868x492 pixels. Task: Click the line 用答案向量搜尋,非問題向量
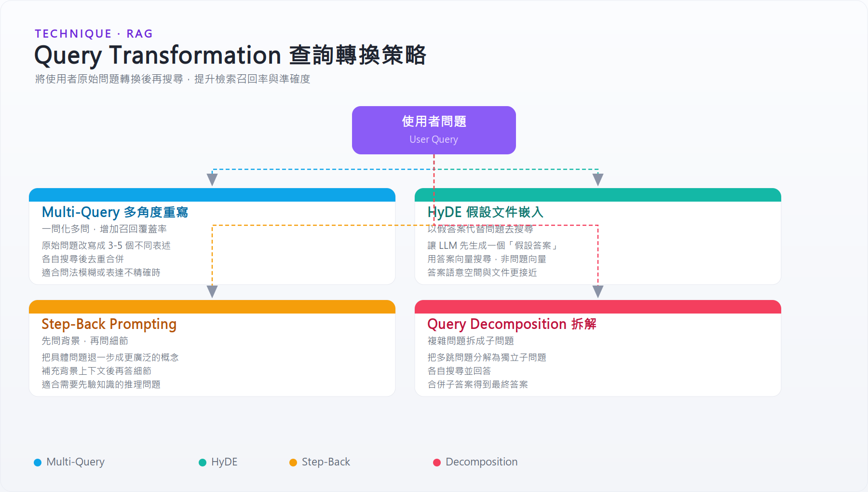pos(487,259)
